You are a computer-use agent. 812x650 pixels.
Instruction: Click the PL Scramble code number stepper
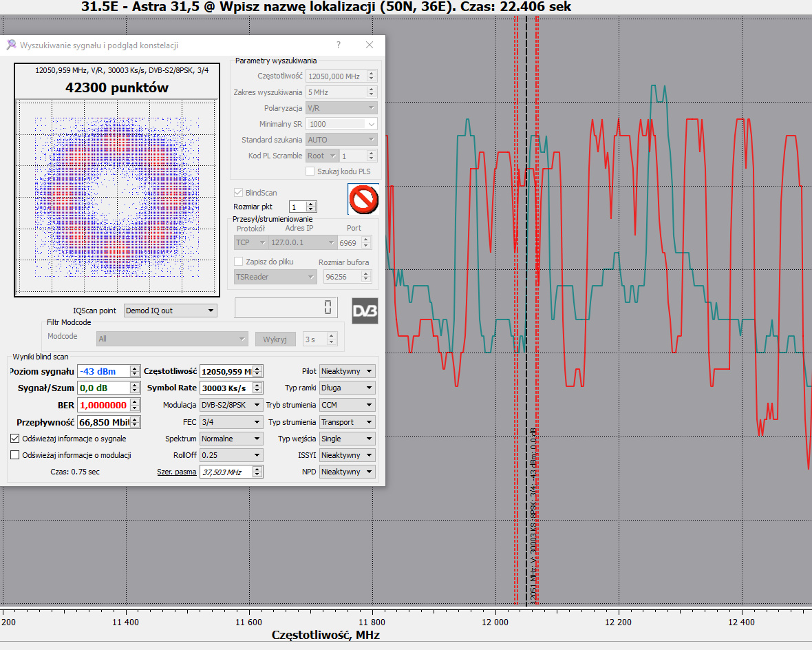(x=372, y=156)
